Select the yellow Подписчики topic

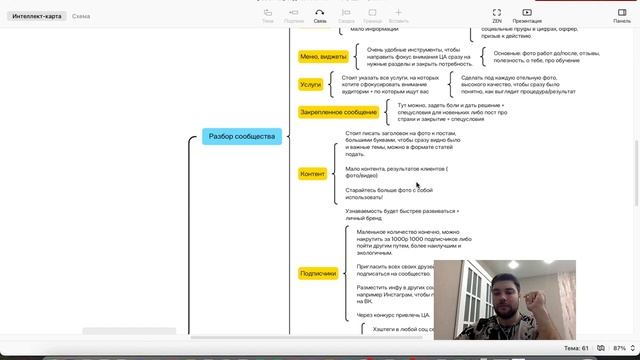(318, 273)
